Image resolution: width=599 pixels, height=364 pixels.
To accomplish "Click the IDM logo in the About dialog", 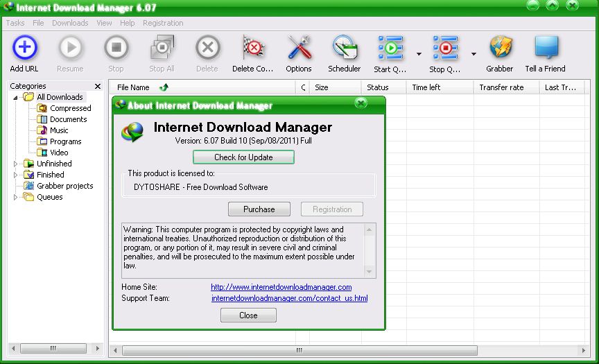I will tap(132, 132).
